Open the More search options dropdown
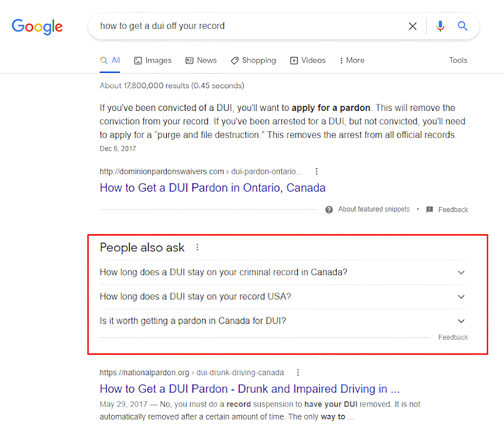The width and height of the screenshot is (504, 431). coord(352,60)
